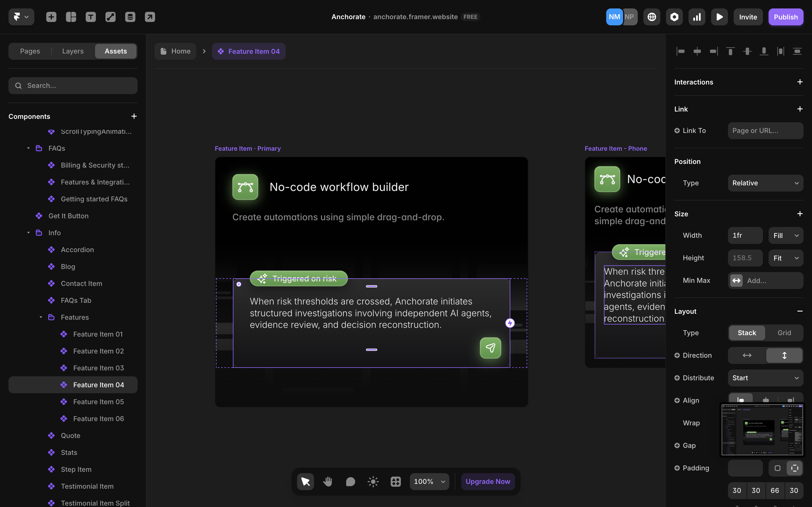Toggle individual padding values mode
This screenshot has width=812, height=507.
click(x=795, y=468)
